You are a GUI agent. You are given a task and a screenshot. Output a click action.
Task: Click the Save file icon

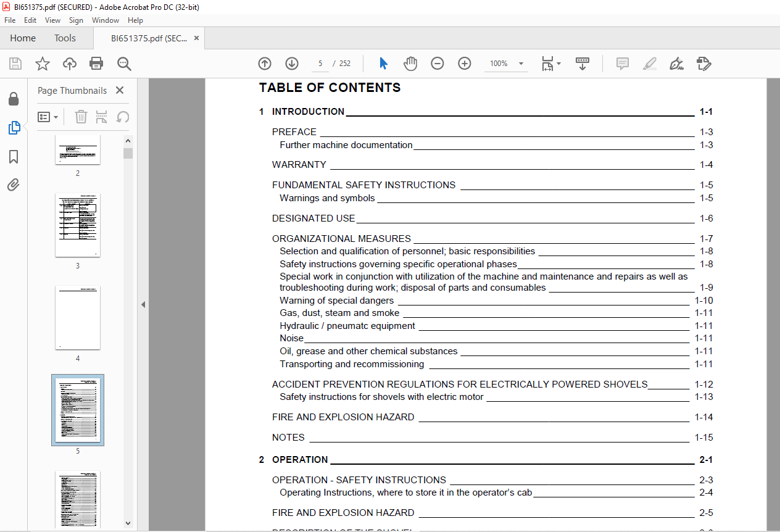pyautogui.click(x=15, y=64)
